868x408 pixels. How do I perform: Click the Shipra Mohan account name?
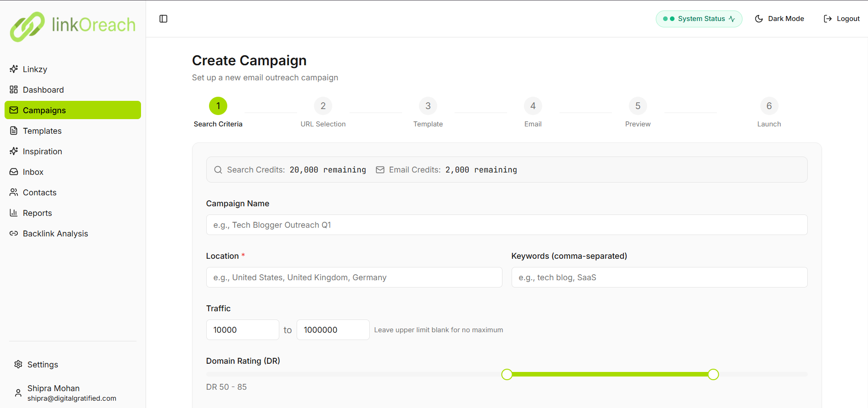[x=53, y=388]
